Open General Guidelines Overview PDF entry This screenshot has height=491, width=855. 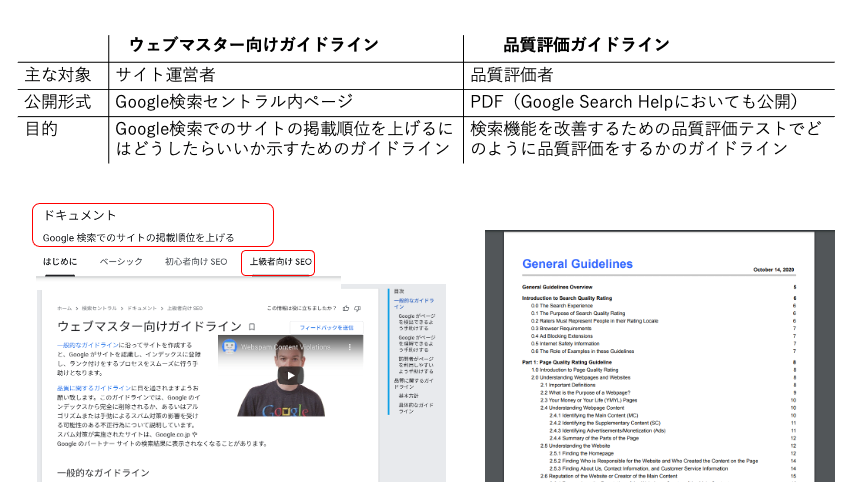(x=557, y=286)
